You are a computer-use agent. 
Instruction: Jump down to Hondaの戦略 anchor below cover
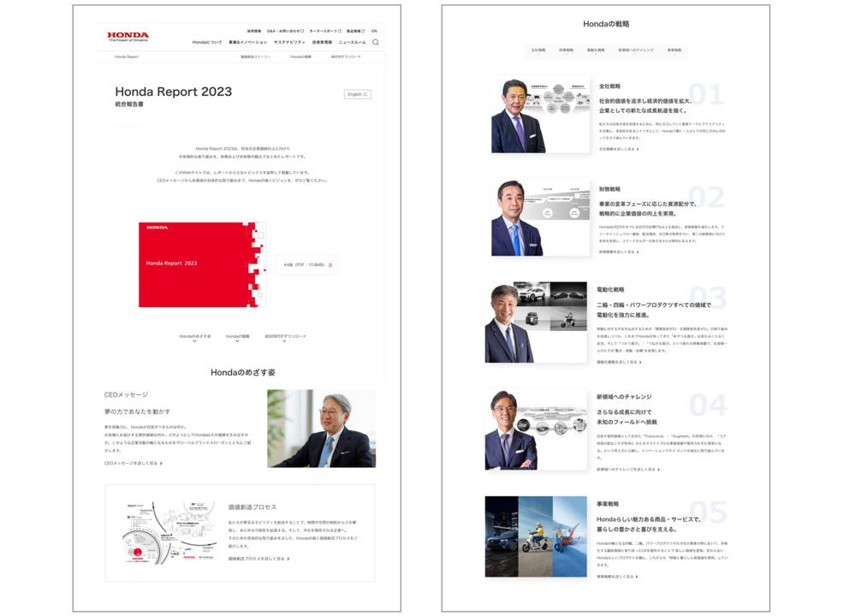(237, 337)
